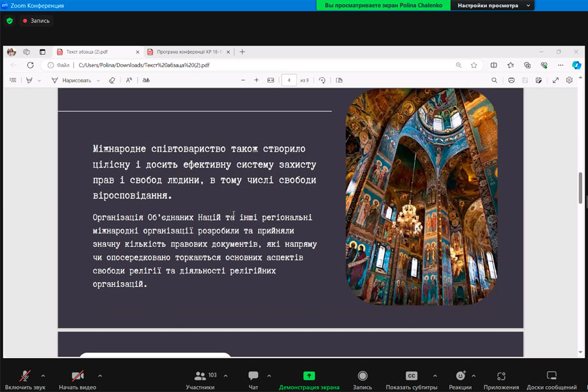Open the Zoom Chat panel
The image size is (588, 392).
click(x=253, y=376)
